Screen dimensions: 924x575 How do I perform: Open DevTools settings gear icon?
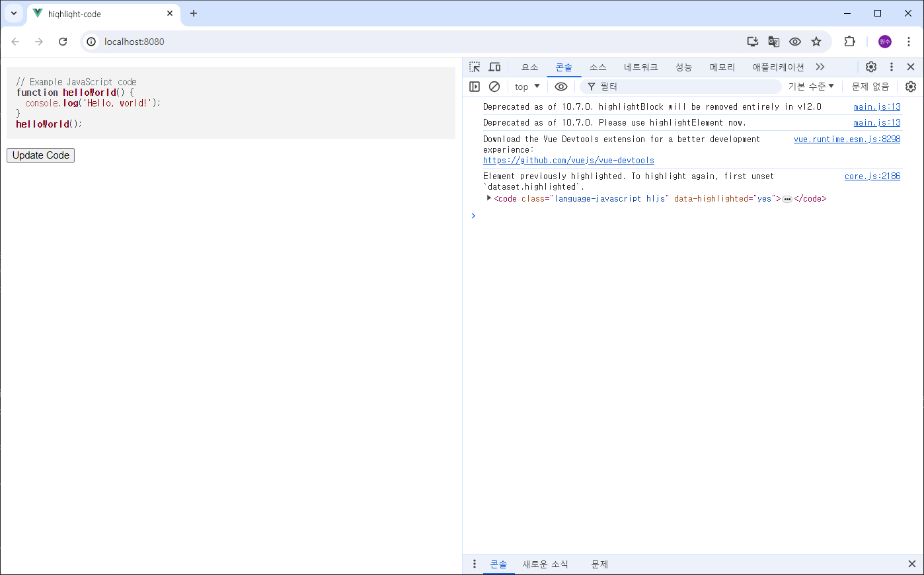pyautogui.click(x=871, y=67)
